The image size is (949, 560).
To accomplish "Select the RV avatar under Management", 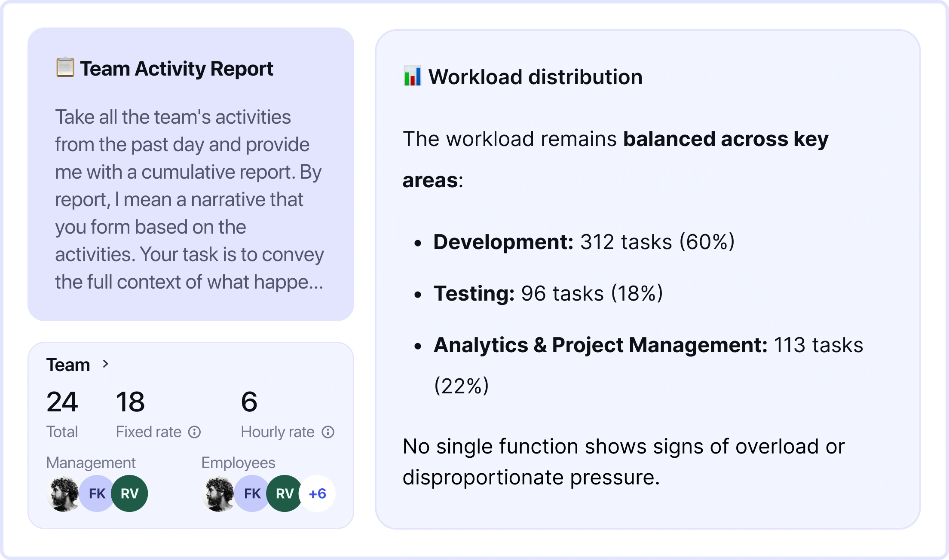I will [130, 493].
